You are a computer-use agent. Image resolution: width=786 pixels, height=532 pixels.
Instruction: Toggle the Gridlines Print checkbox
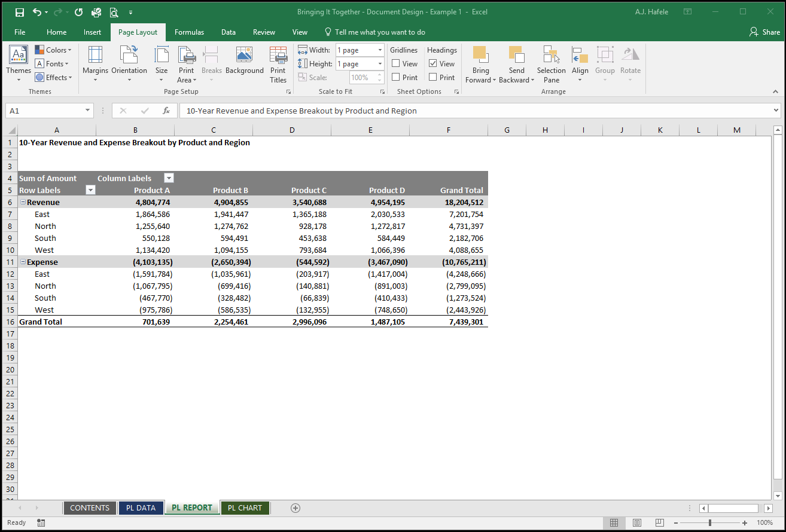pyautogui.click(x=396, y=77)
